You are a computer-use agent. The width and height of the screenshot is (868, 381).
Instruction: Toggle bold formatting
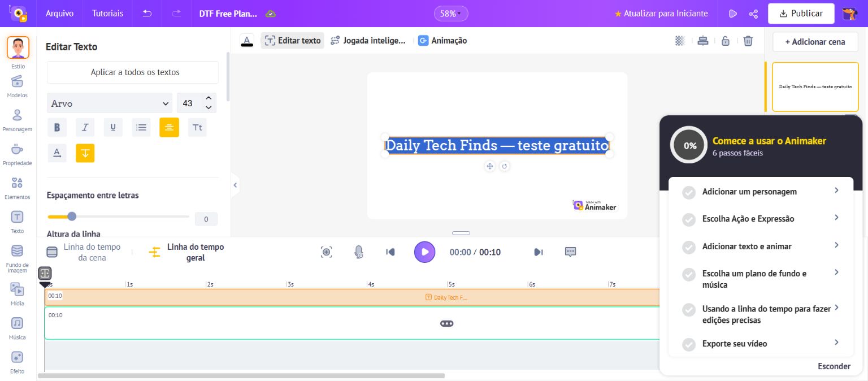point(57,127)
